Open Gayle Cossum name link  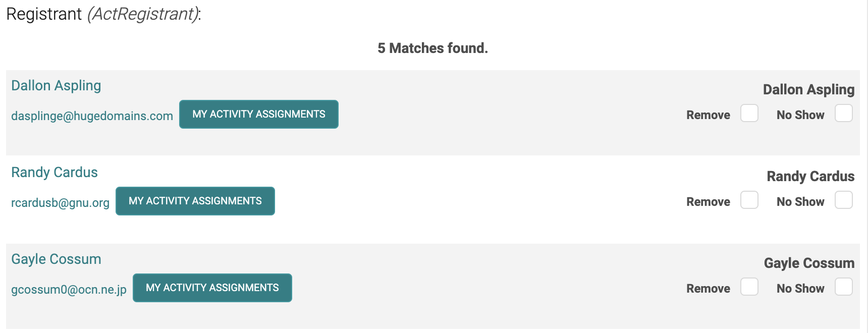click(56, 259)
